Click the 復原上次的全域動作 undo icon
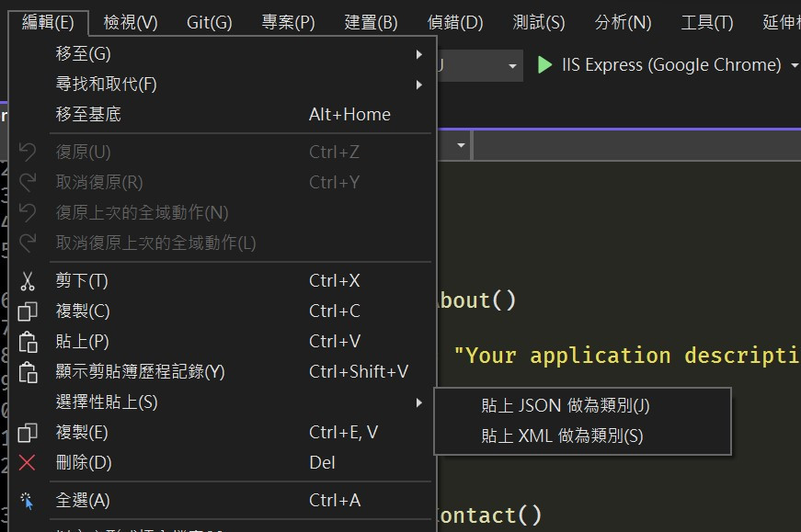 [x=28, y=212]
